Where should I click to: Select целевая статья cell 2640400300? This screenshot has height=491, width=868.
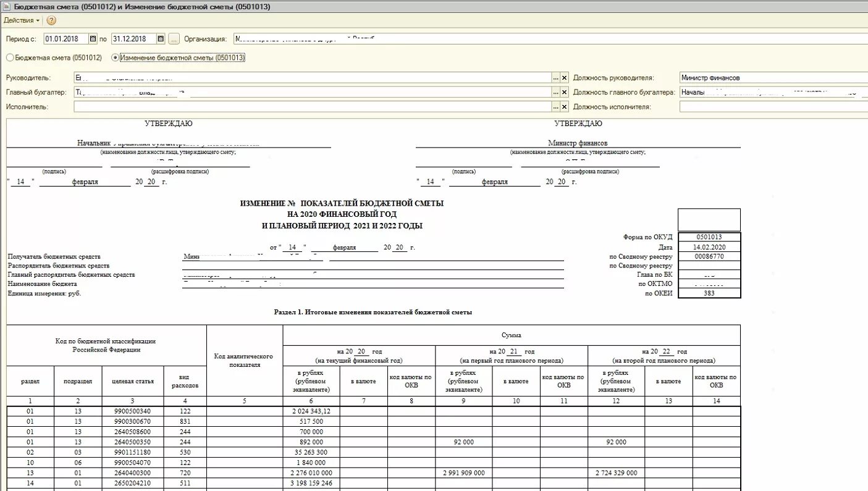tap(132, 472)
